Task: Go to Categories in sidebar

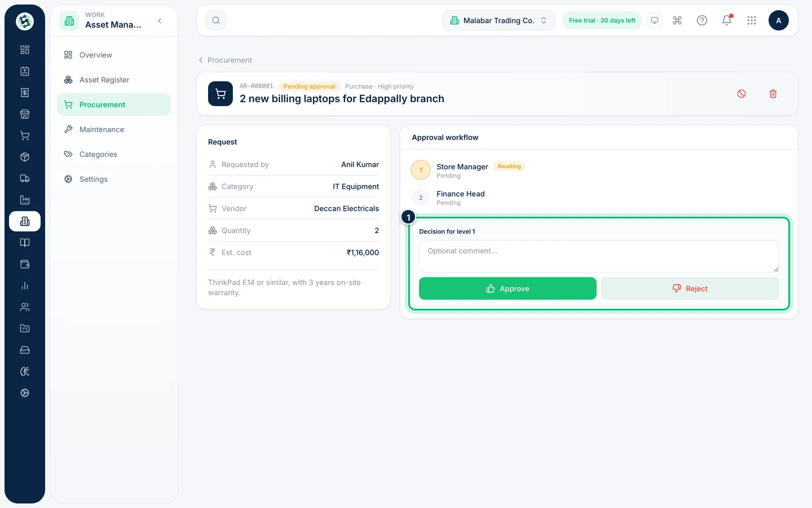Action: (x=114, y=154)
